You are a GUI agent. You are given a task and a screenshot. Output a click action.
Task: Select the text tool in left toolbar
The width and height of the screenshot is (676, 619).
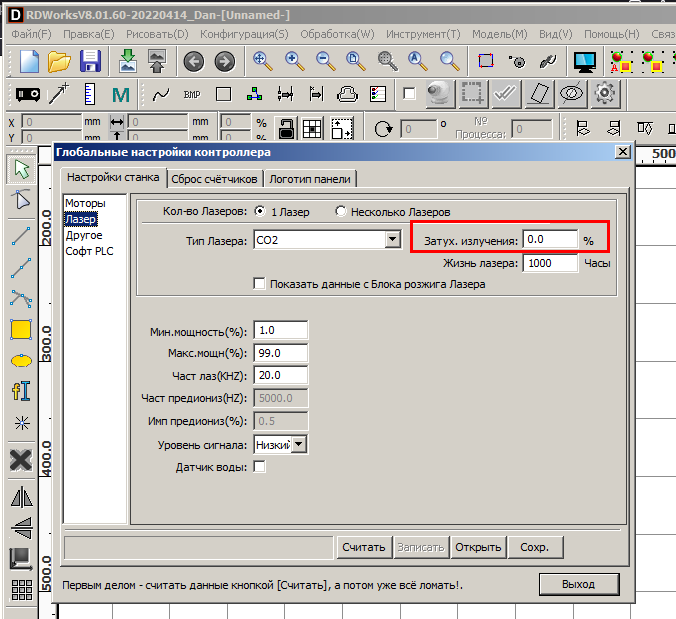click(x=21, y=391)
